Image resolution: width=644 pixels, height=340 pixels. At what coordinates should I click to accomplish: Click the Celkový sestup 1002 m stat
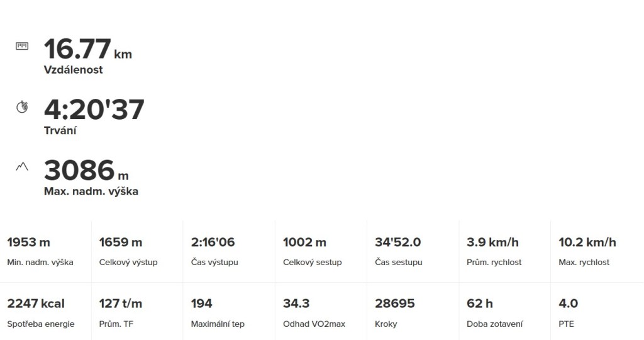click(x=312, y=251)
